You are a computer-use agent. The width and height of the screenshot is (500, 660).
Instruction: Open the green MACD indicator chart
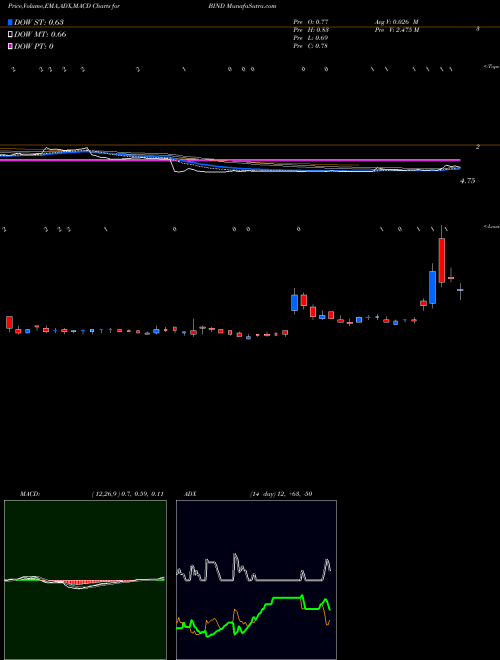pyautogui.click(x=85, y=580)
